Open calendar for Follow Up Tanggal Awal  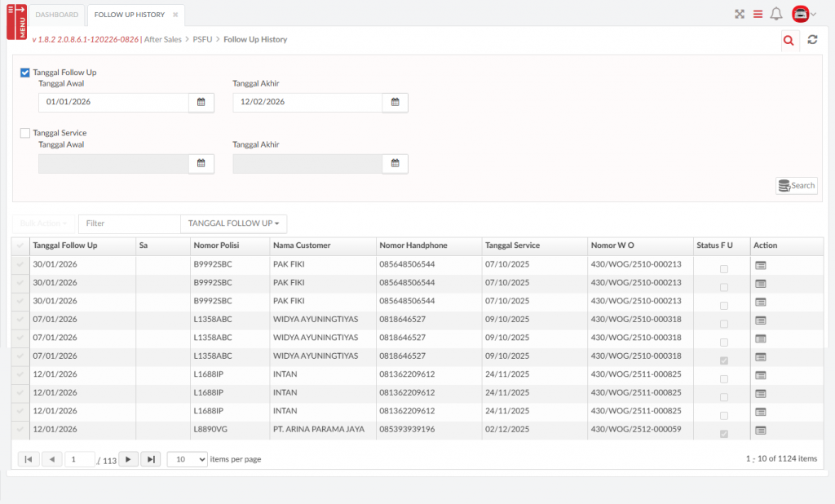click(x=201, y=102)
